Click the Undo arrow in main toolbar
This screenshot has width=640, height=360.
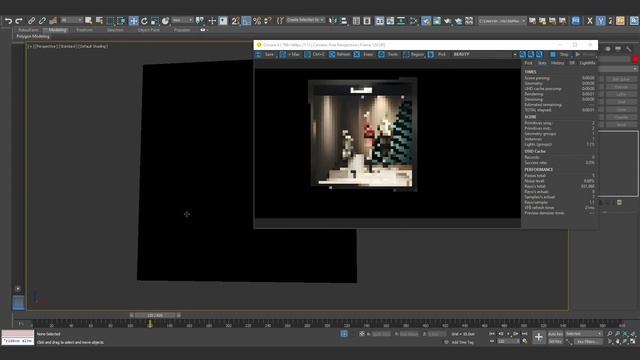click(9, 20)
